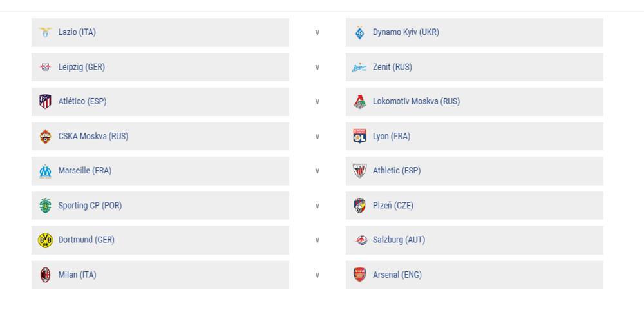The image size is (644, 321).
Task: Select the Athletic (ESP) team name
Action: tap(396, 171)
